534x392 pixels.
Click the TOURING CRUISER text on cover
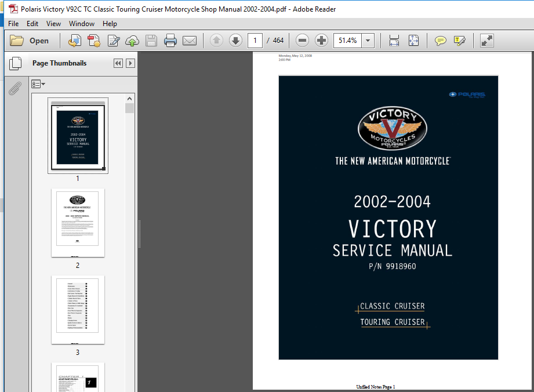point(393,322)
